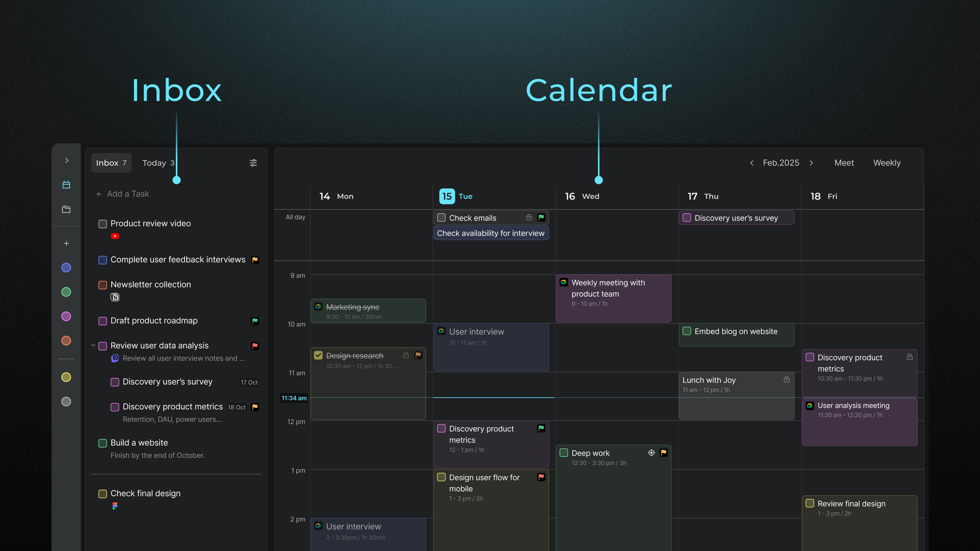
Task: Collapse the Review user data analysis subtasks
Action: pos(93,346)
